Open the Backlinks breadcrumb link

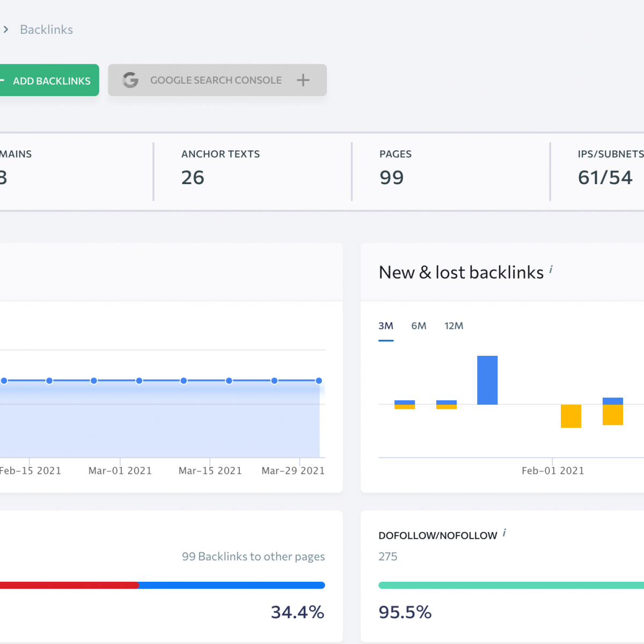tap(46, 30)
